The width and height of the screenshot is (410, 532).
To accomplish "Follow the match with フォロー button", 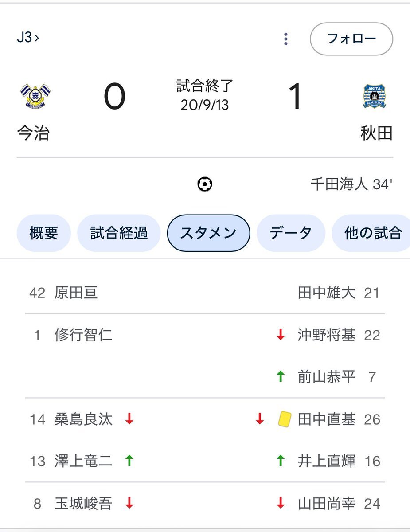I will 351,39.
